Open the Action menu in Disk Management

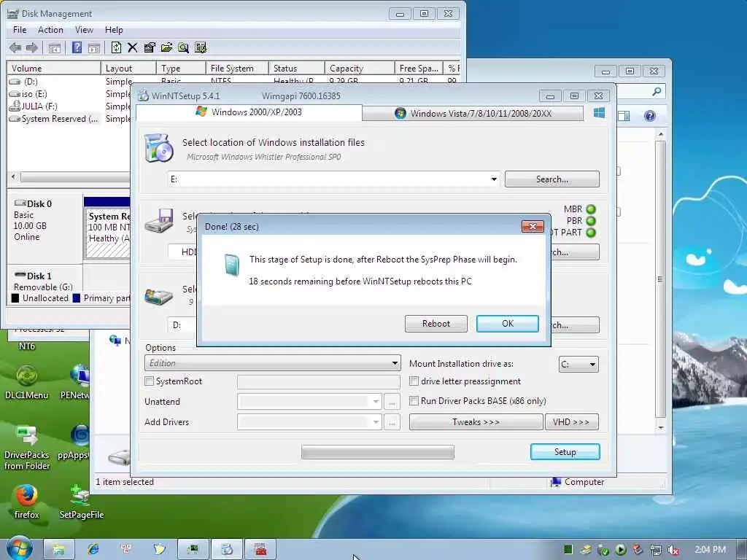[50, 30]
